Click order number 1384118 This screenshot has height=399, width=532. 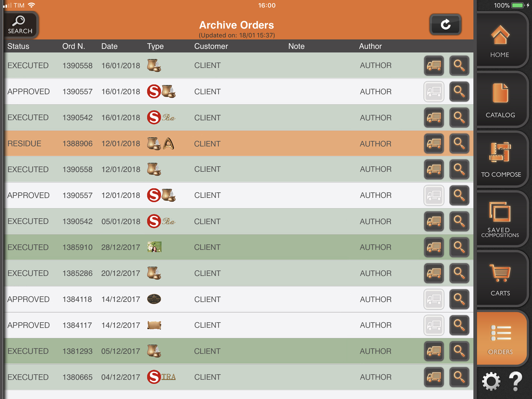coord(77,299)
